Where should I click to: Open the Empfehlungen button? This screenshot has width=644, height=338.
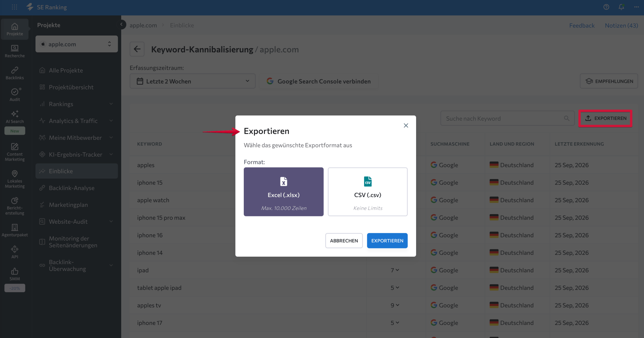[x=609, y=81]
